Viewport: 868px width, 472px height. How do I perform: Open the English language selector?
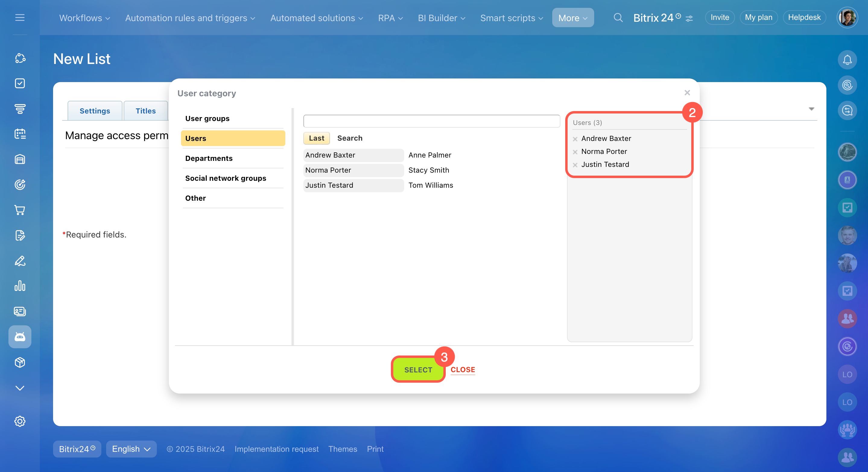point(131,449)
